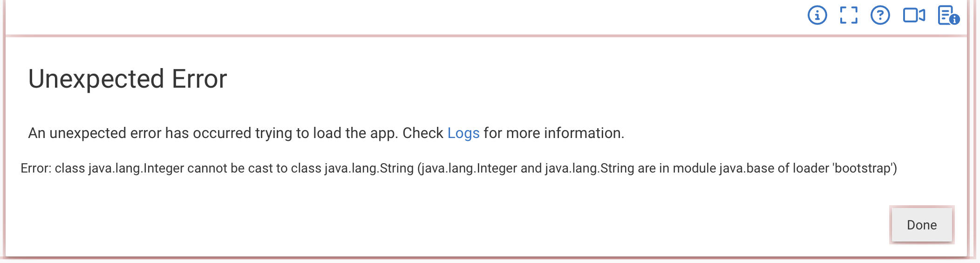Click the 'for more information.' text
This screenshot has height=263, width=980.
(x=554, y=133)
